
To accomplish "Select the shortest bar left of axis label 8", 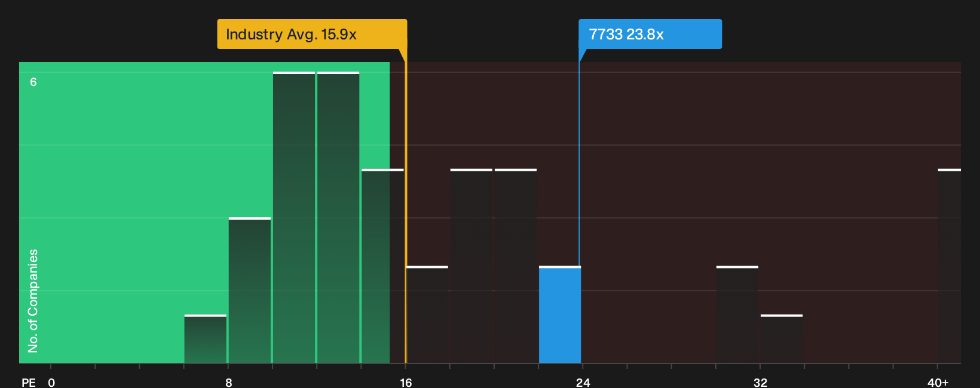I will (x=206, y=339).
